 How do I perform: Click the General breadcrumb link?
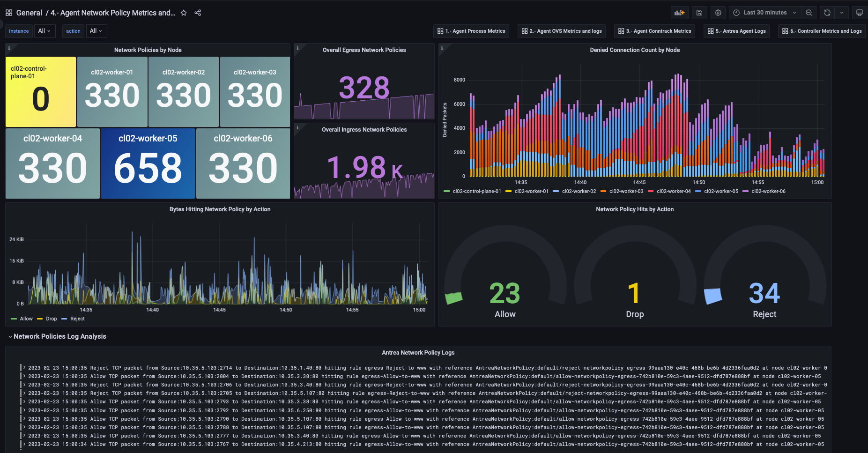click(x=28, y=13)
